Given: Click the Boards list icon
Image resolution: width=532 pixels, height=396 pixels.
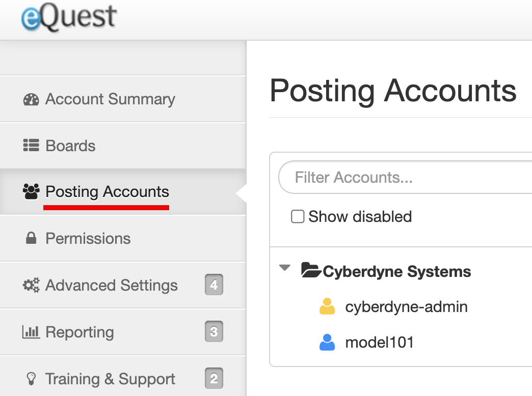Looking at the screenshot, I should (x=31, y=146).
